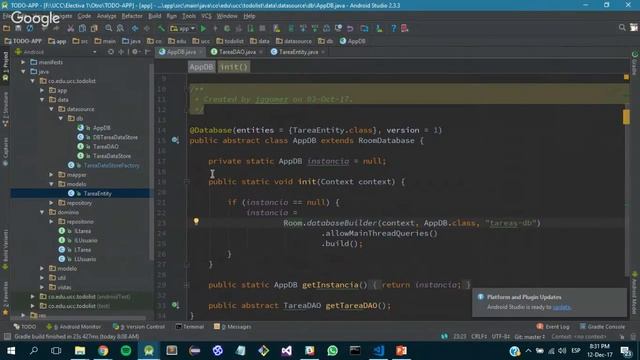Click the intention lightbulb in the gutter
The height and width of the screenshot is (360, 640).
click(196, 222)
